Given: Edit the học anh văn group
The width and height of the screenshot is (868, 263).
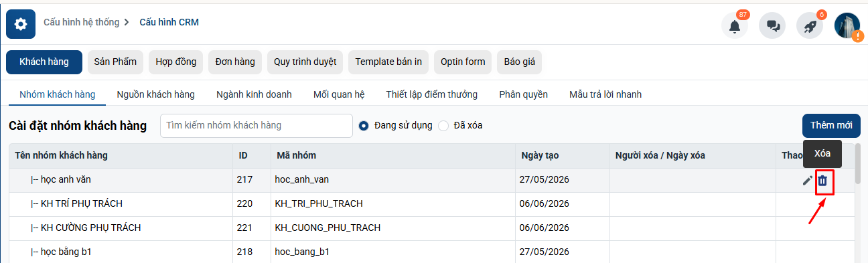Looking at the screenshot, I should (808, 181).
